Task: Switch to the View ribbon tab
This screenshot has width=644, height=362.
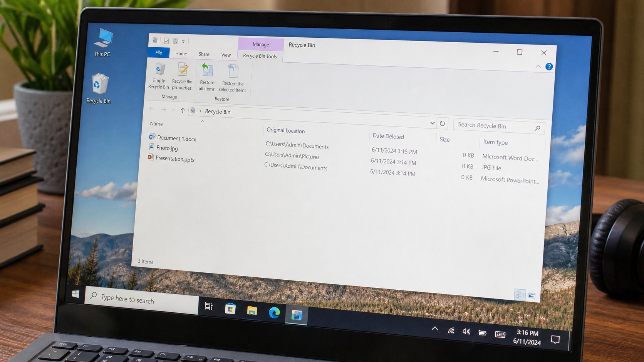Action: (226, 55)
